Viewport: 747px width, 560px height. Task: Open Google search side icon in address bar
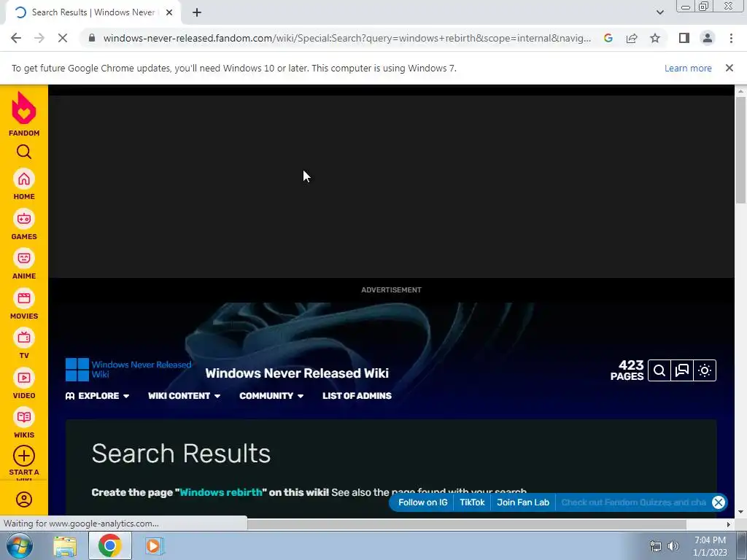608,38
